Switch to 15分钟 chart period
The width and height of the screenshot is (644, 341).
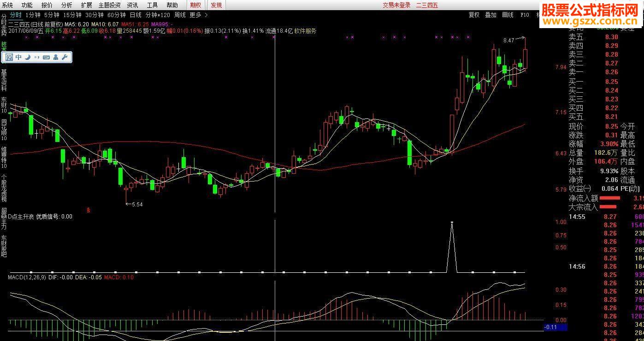pos(72,15)
